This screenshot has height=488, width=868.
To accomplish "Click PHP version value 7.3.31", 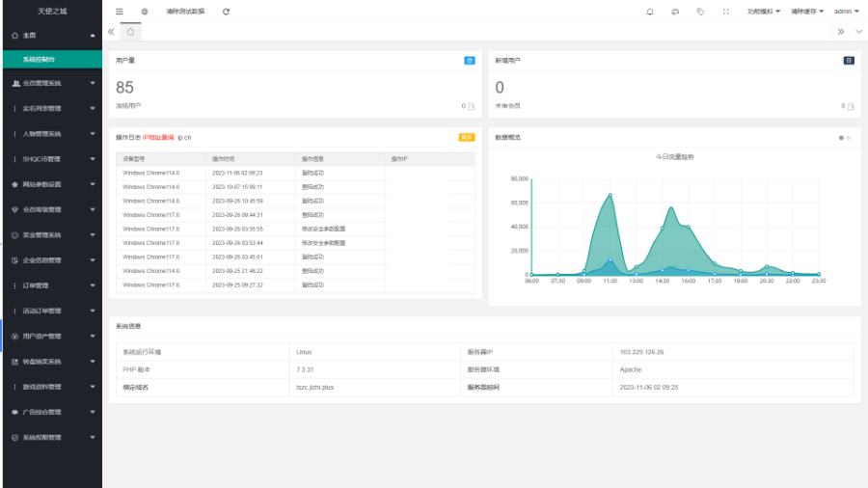I will (305, 369).
